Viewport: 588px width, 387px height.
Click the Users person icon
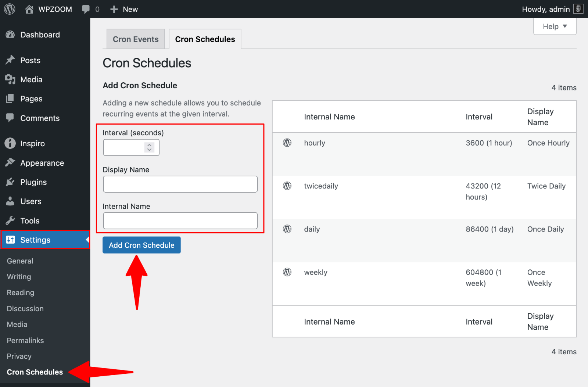(x=10, y=201)
